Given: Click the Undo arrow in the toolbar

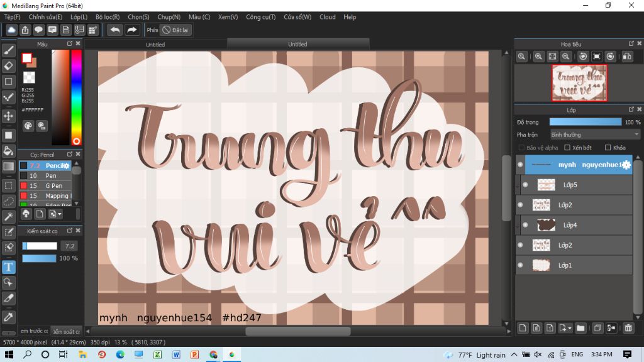Looking at the screenshot, I should [115, 30].
